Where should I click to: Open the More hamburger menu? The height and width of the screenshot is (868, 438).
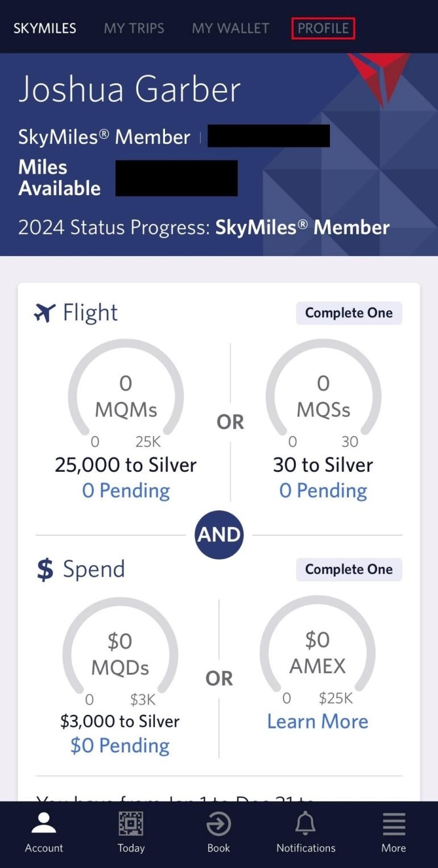(394, 824)
